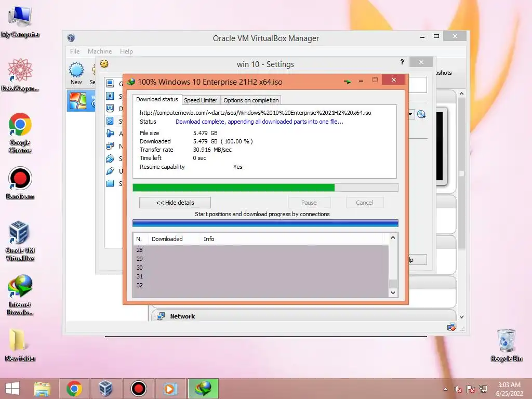
Task: Open media player taskbar icon
Action: 170,389
